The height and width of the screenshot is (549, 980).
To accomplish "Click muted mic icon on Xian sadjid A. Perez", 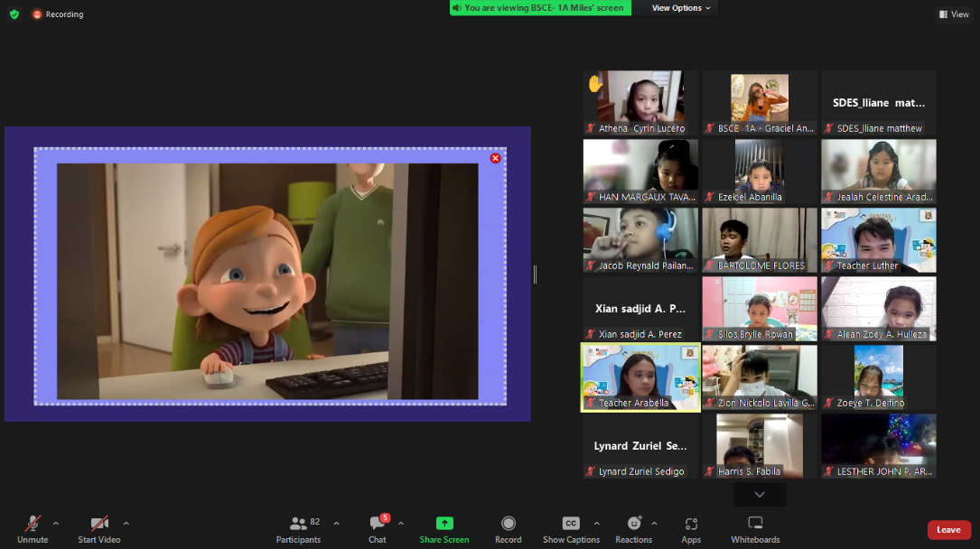I will pos(591,335).
